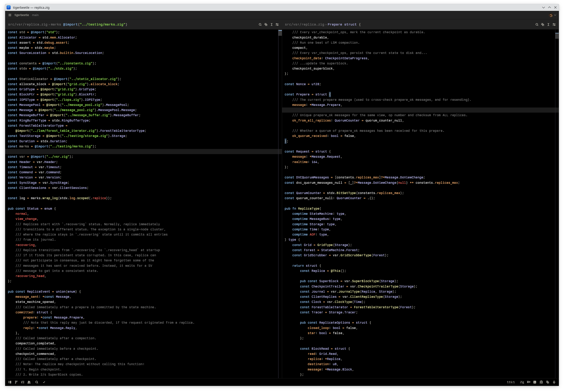
Task: Open diagnostics checkmark in status bar
Action: click(x=44, y=382)
